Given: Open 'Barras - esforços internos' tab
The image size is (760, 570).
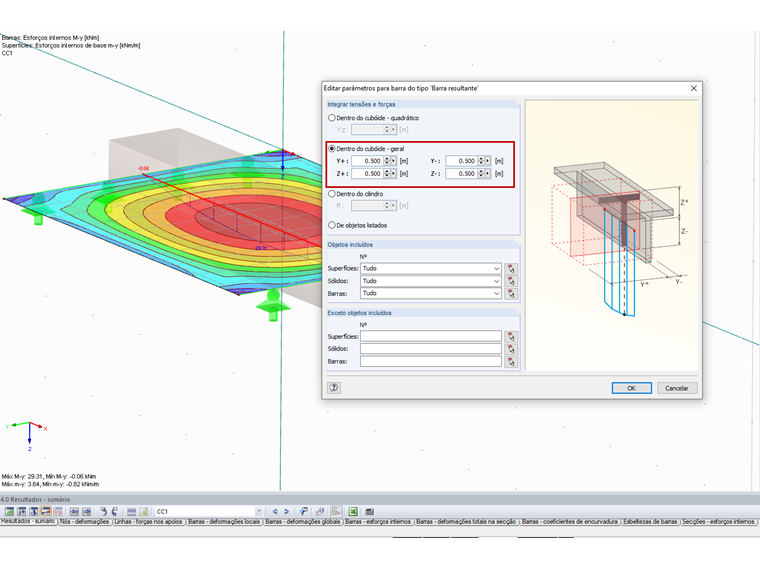Looking at the screenshot, I should (x=378, y=522).
